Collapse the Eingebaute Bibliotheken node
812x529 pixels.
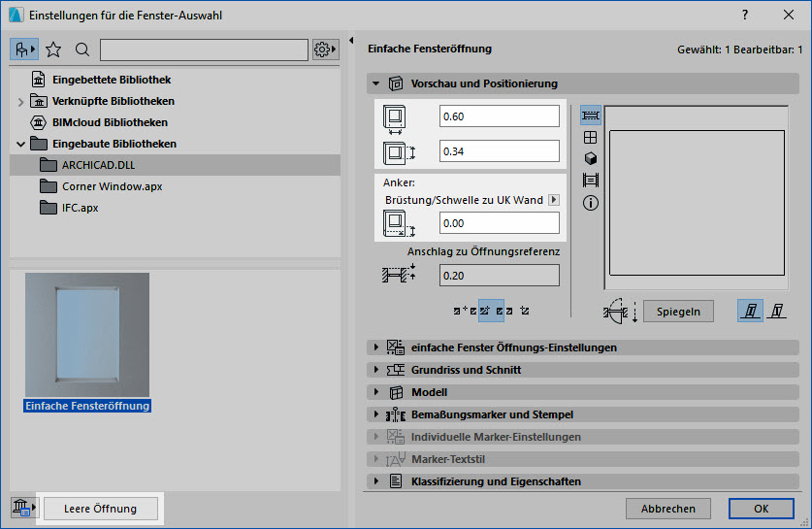[20, 144]
